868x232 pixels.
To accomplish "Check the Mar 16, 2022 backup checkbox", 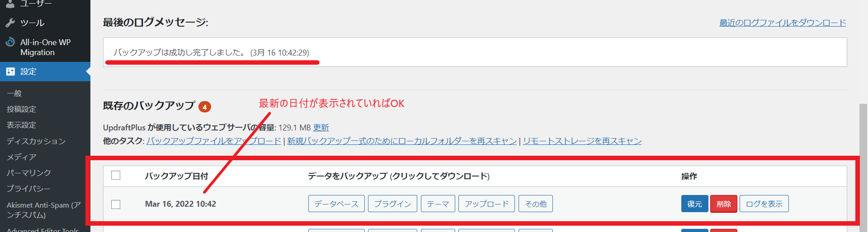I will (116, 204).
